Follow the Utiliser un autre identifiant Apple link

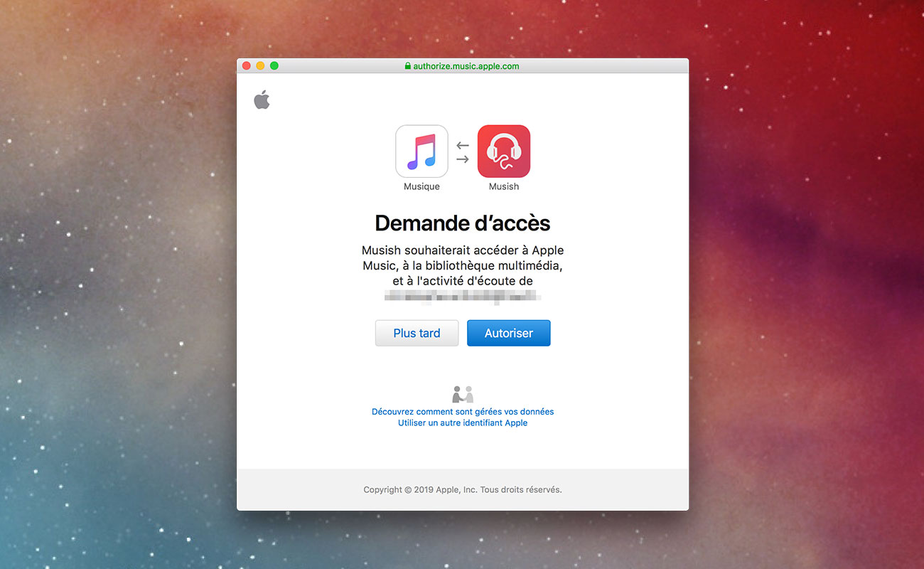[x=463, y=423]
